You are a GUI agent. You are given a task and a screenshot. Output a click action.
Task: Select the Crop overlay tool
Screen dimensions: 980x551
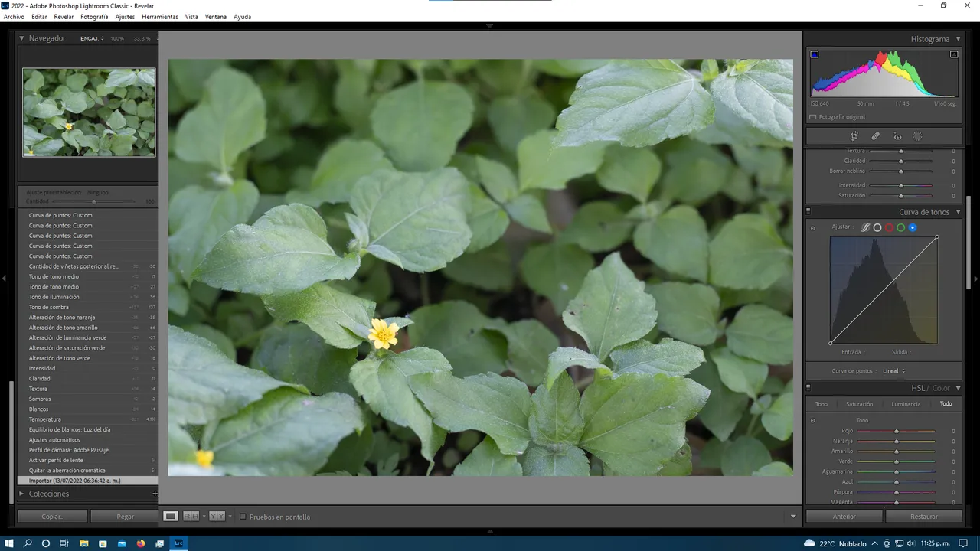[x=854, y=136]
